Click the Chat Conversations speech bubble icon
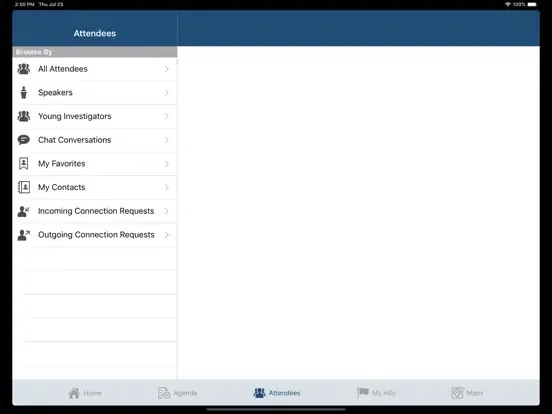 [24, 140]
